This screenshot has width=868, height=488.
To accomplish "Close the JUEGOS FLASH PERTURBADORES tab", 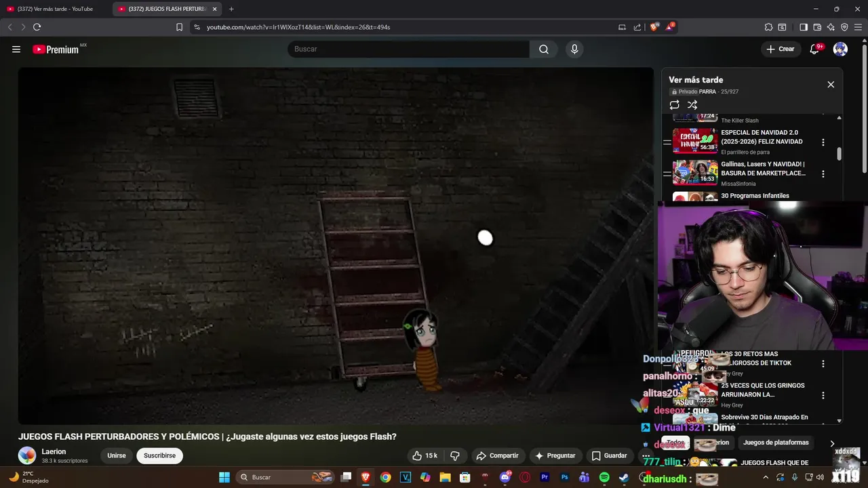I will (x=215, y=9).
